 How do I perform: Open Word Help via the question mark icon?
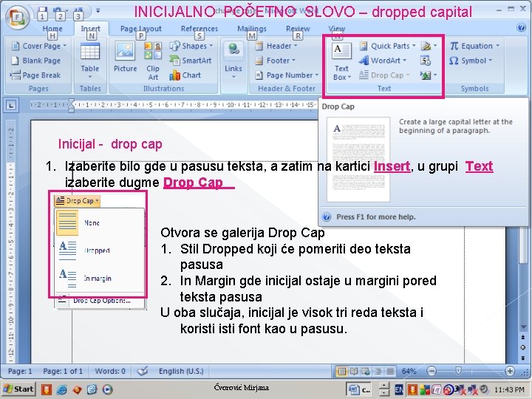pos(521,27)
